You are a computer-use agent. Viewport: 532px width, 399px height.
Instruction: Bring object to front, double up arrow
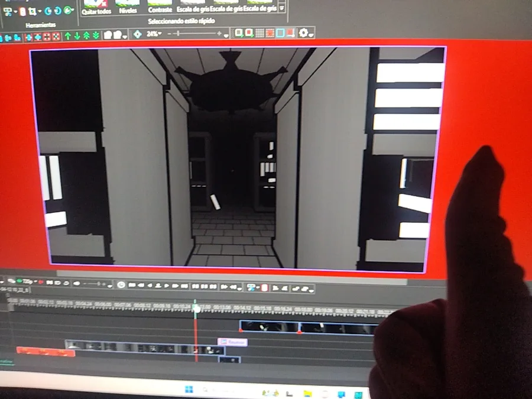(x=86, y=35)
